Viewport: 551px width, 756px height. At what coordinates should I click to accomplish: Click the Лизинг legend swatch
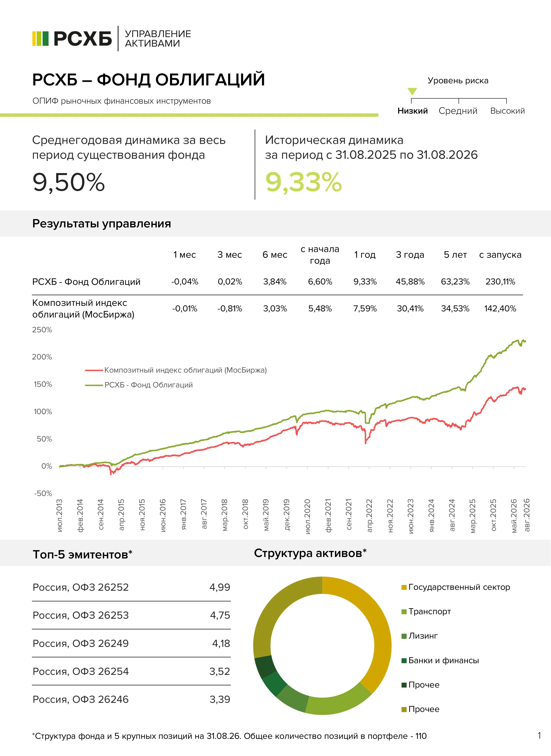click(x=404, y=636)
